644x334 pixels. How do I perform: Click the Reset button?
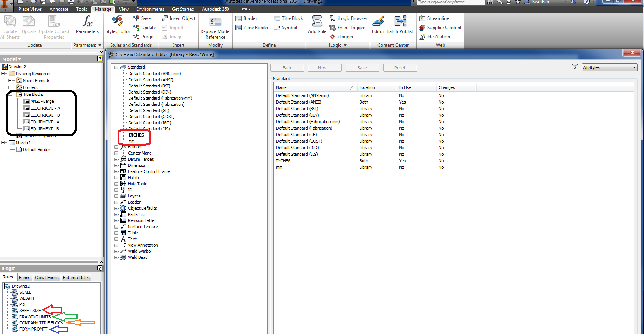tap(400, 68)
